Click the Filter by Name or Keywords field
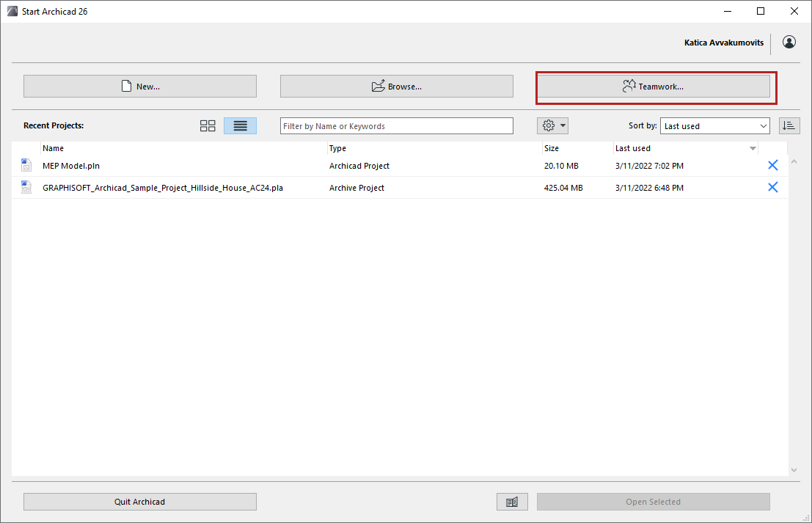812x523 pixels. pos(397,126)
